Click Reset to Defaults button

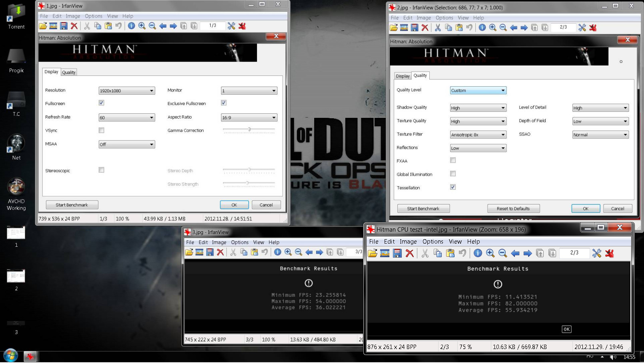click(513, 208)
